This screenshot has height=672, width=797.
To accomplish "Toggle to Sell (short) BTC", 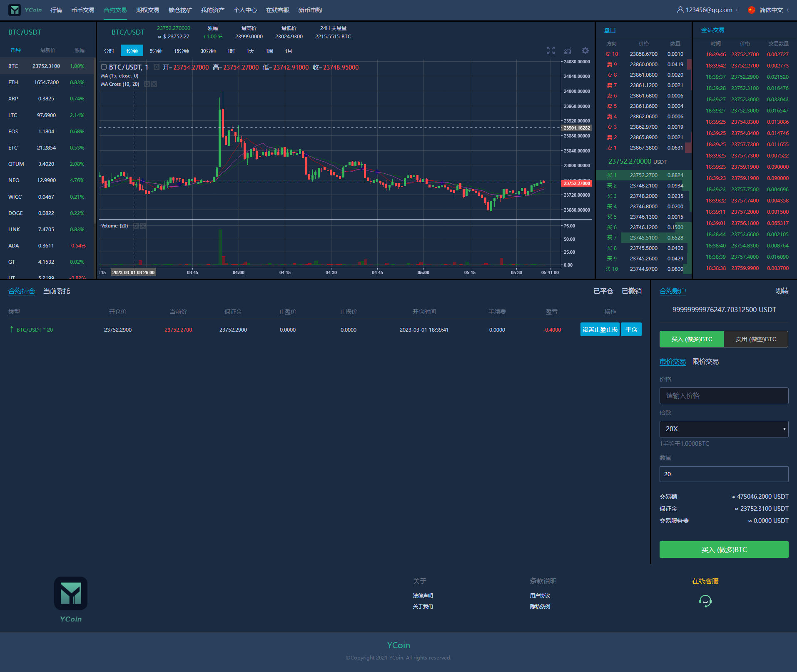I will [756, 339].
